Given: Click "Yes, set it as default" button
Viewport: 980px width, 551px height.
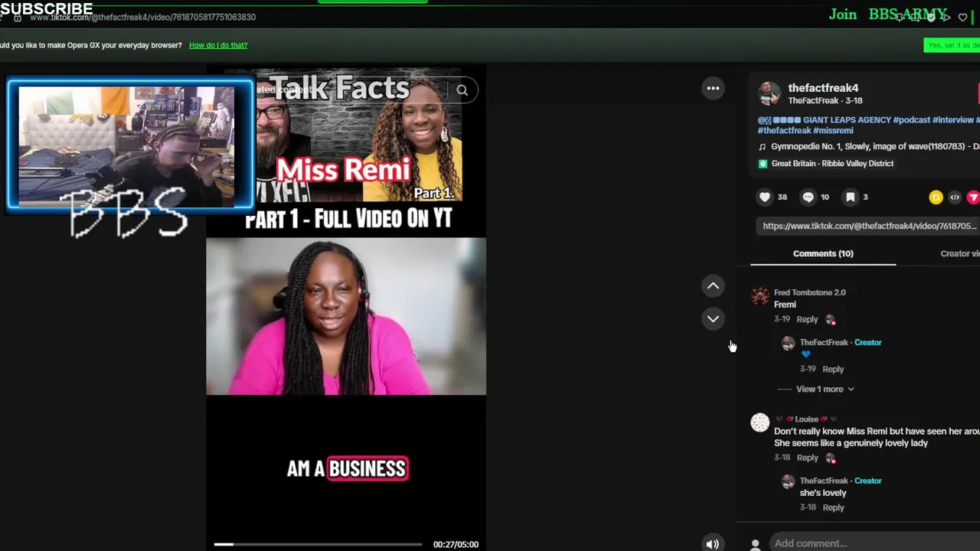Looking at the screenshot, I should (952, 45).
